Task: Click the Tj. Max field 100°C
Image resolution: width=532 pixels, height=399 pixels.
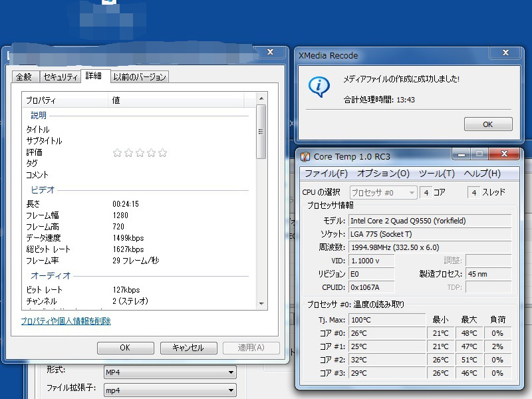Action: point(387,320)
